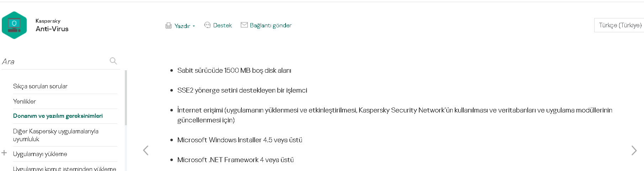644x171 pixels.
Task: Click the Kaspersky Anti-Virus logo icon
Action: pyautogui.click(x=14, y=25)
